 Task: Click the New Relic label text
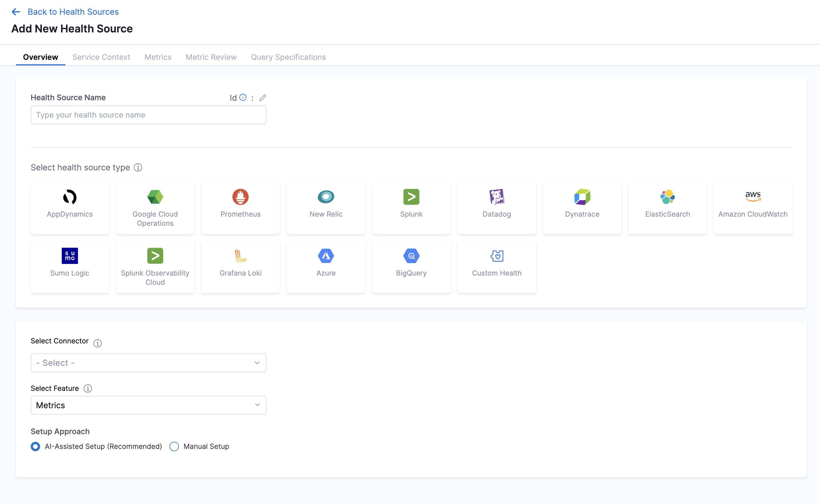point(326,214)
